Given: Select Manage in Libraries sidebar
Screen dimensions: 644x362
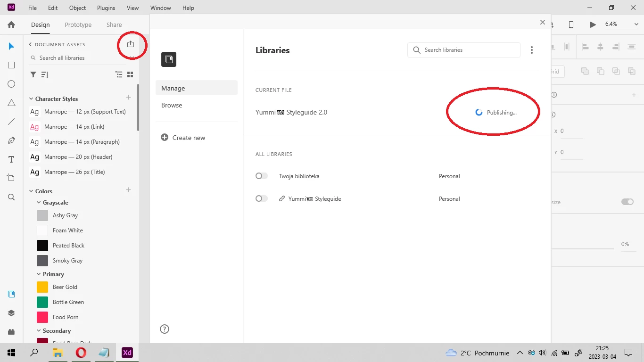Looking at the screenshot, I should coord(197,88).
